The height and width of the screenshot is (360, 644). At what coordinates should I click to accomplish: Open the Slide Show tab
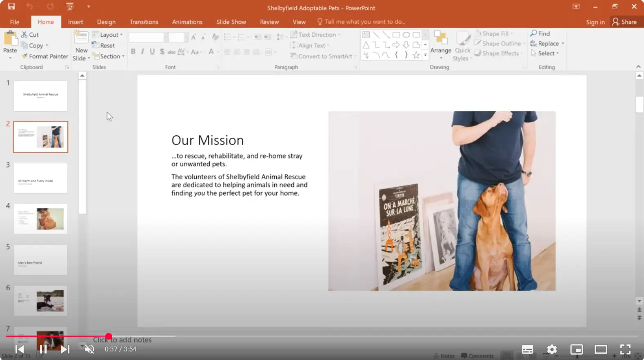(x=231, y=22)
